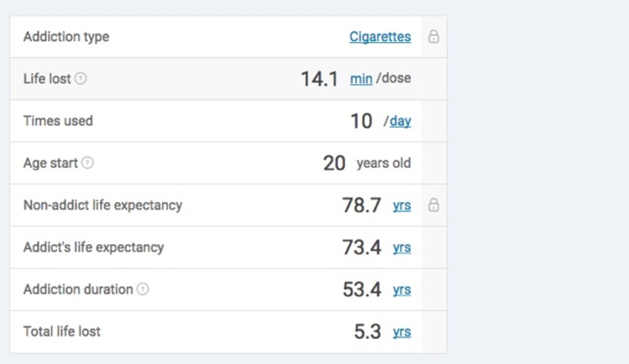629x364 pixels.
Task: Click the lock icon beside Addiction type
Action: (433, 36)
